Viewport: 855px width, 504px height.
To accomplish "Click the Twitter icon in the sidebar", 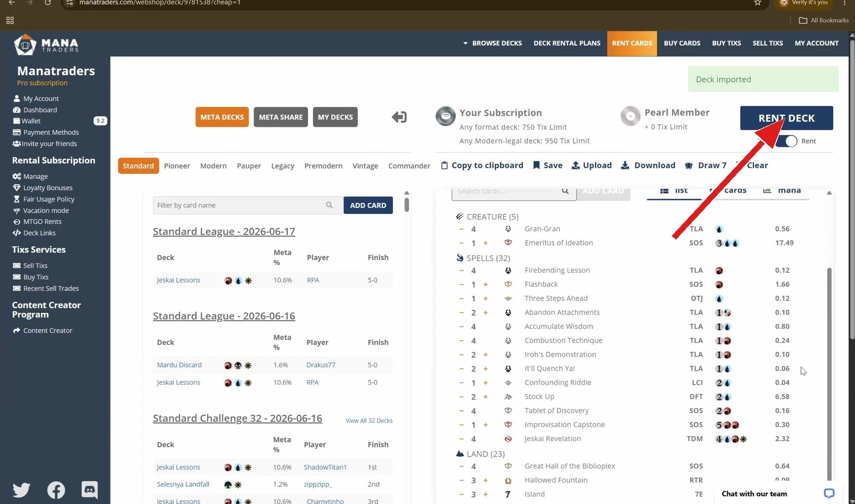I will coord(21,490).
